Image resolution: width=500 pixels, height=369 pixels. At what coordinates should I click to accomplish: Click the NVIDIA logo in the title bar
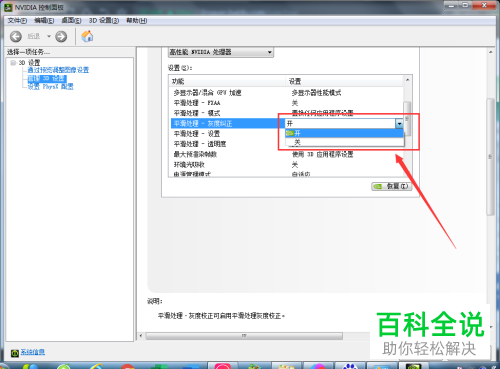(x=8, y=7)
